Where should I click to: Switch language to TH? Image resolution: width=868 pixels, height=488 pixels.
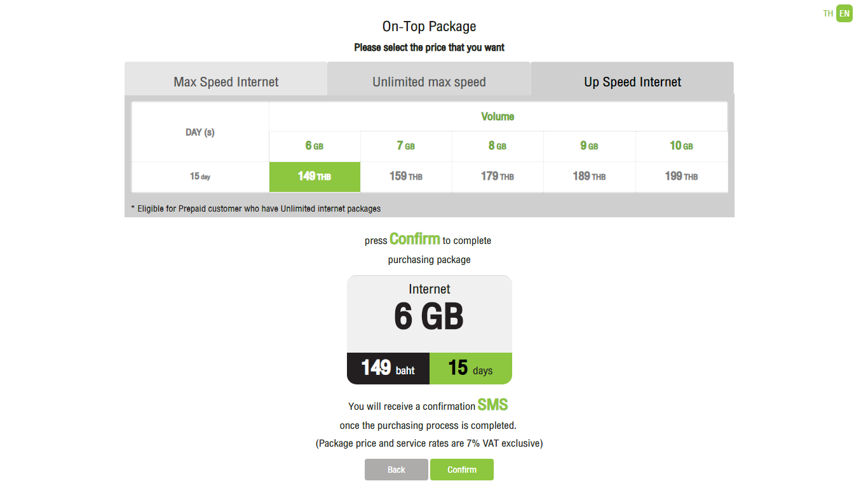click(x=828, y=13)
